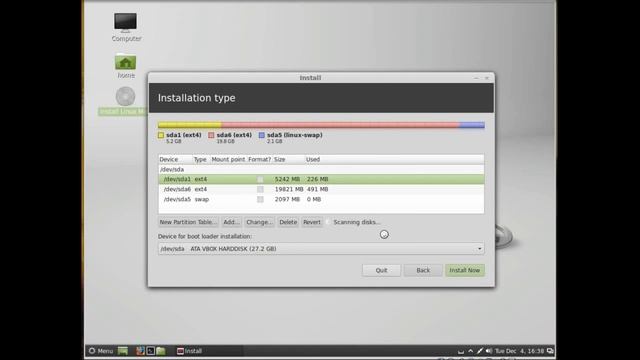This screenshot has height=360, width=640.
Task: Click the red sda6 segment in partition bar
Action: [340, 125]
